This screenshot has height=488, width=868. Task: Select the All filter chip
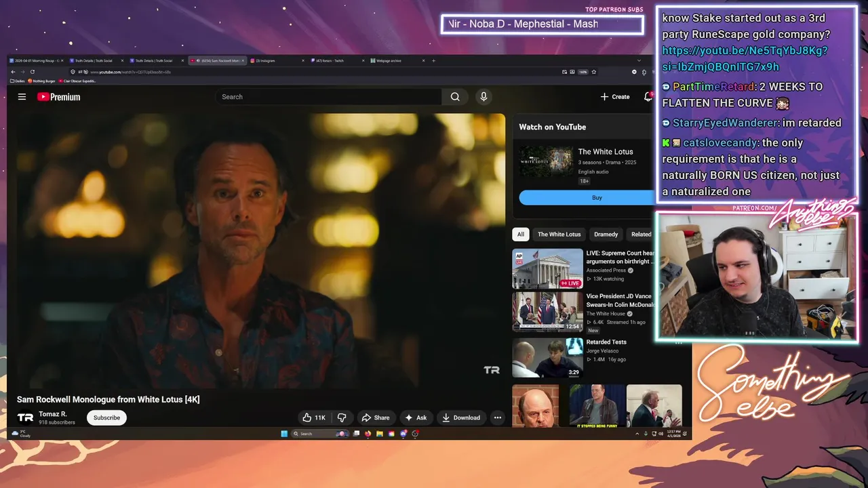click(x=521, y=235)
